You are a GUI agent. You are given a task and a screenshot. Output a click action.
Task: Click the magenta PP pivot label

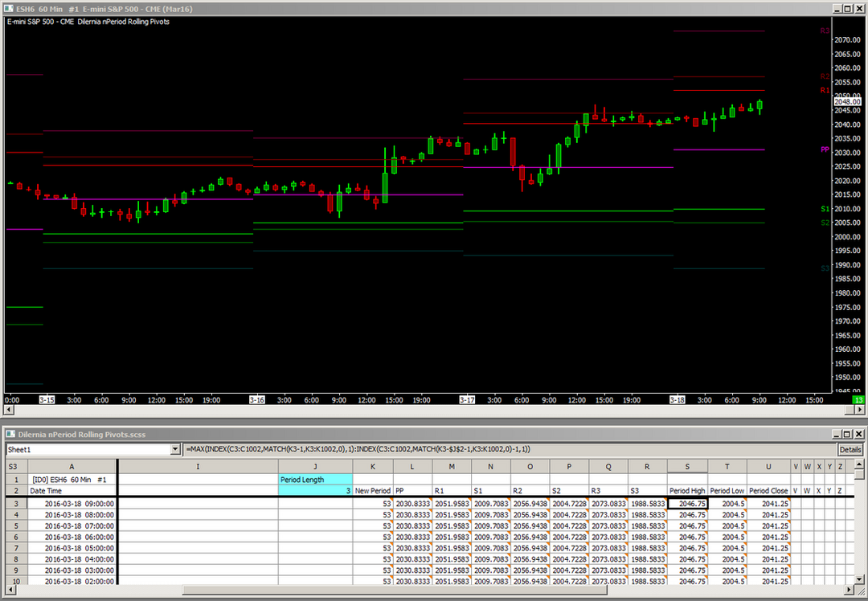(x=825, y=149)
